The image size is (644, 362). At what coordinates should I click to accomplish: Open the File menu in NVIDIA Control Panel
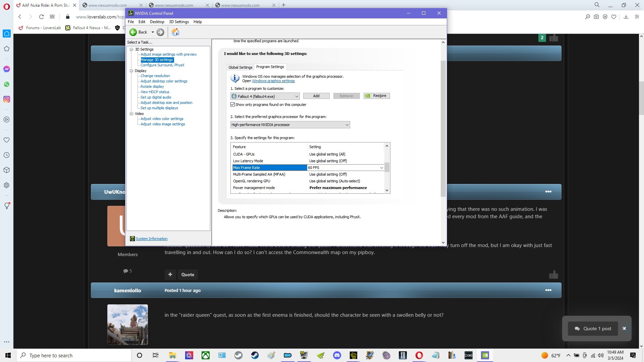tap(131, 22)
